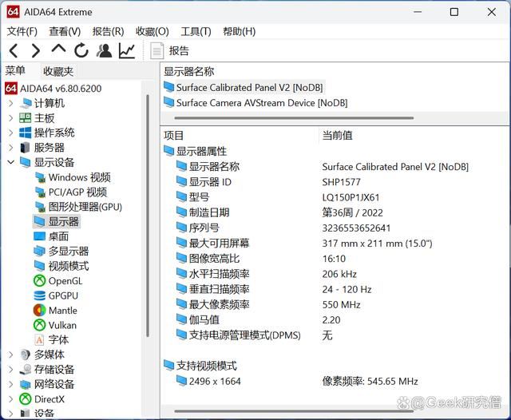The height and width of the screenshot is (420, 511).
Task: Collapse the 显示设备 tree node
Action: (10, 162)
